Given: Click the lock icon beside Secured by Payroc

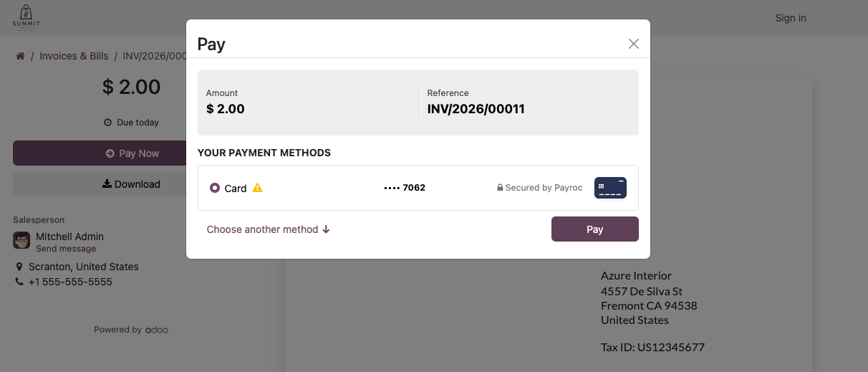Looking at the screenshot, I should [x=501, y=188].
